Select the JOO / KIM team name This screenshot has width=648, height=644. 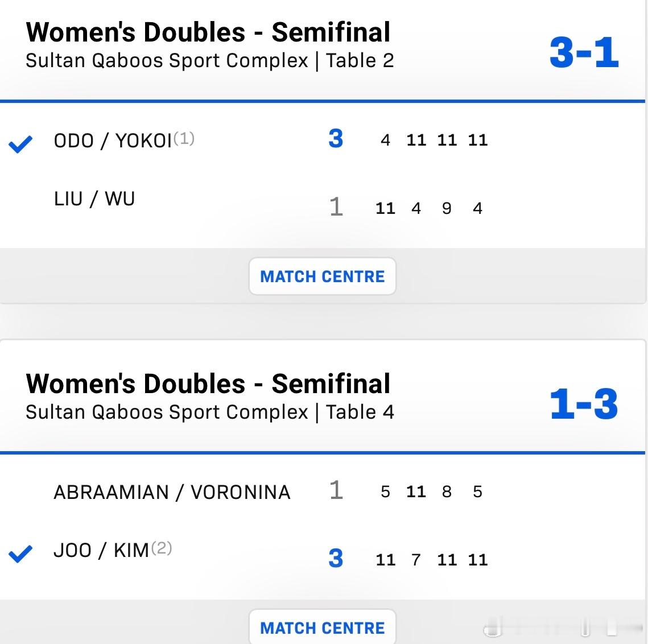click(101, 550)
